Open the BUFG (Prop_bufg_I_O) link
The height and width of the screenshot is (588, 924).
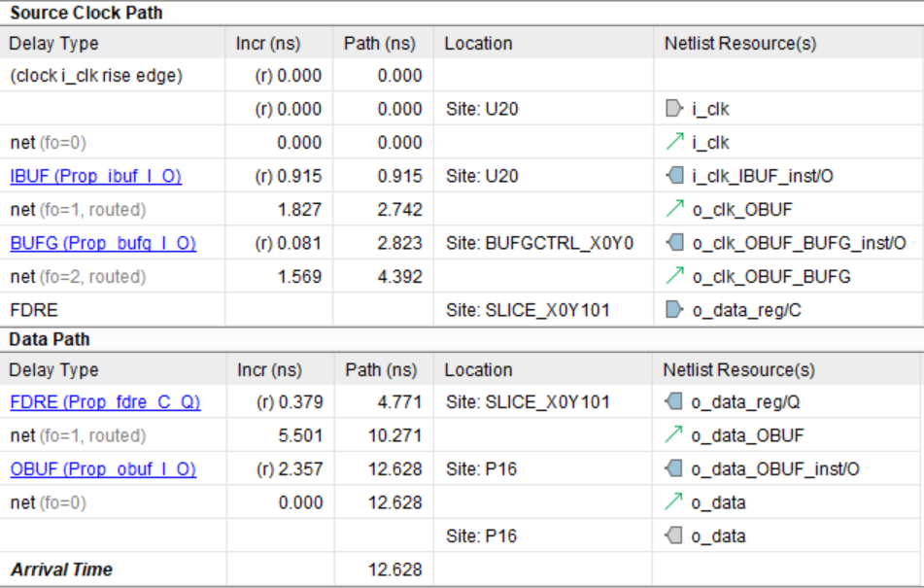[x=103, y=244]
